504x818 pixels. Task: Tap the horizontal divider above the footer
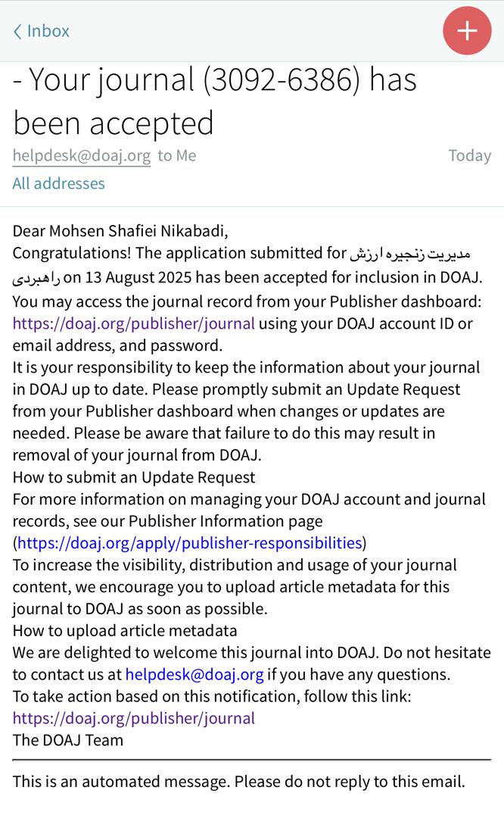[251, 760]
